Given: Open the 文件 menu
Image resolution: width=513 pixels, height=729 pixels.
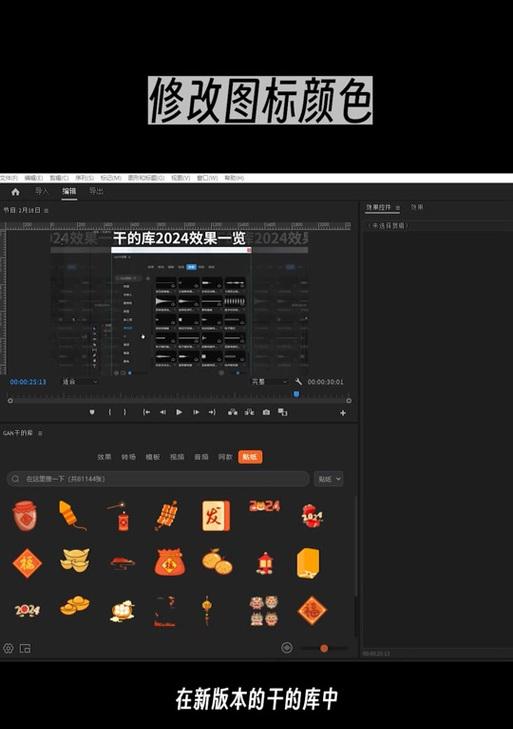Looking at the screenshot, I should pyautogui.click(x=8, y=178).
